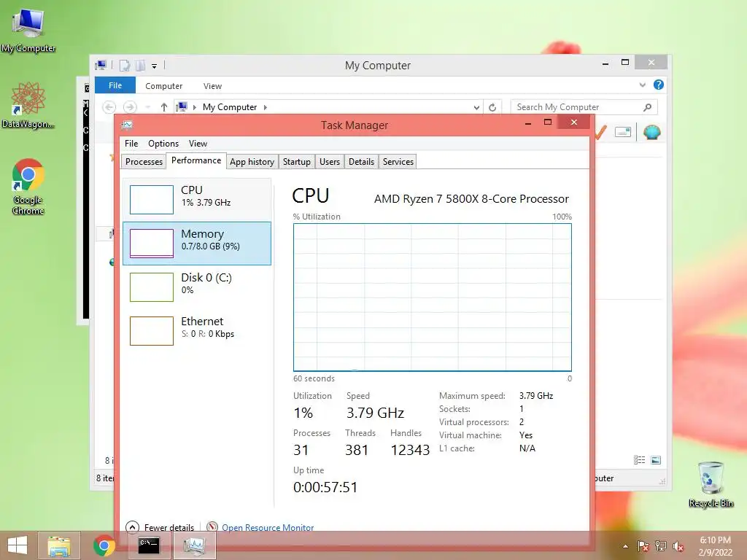Viewport: 747px width, 560px height.
Task: Click the CPU utilization graph
Action: pyautogui.click(x=432, y=297)
